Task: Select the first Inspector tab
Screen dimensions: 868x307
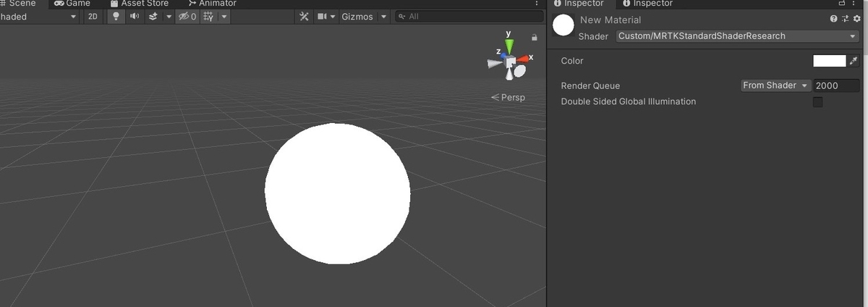Action: point(579,4)
